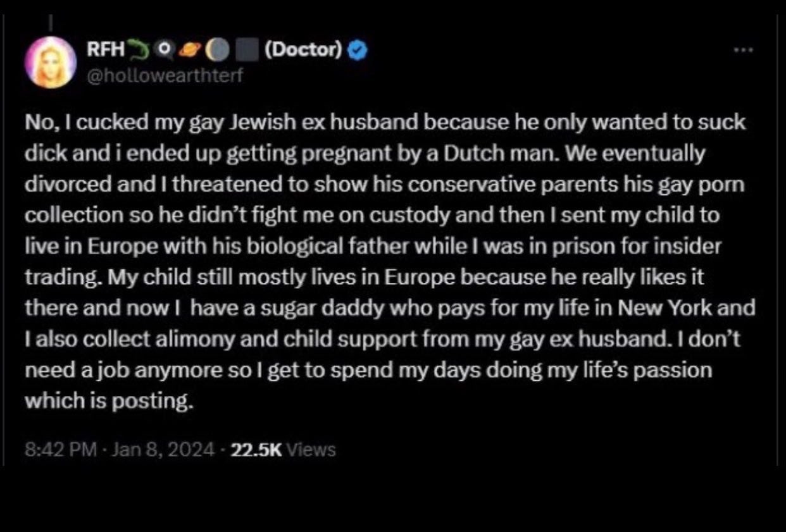The image size is (786, 532).
Task: Click "which is posting." at tweet end
Action: pos(108,401)
